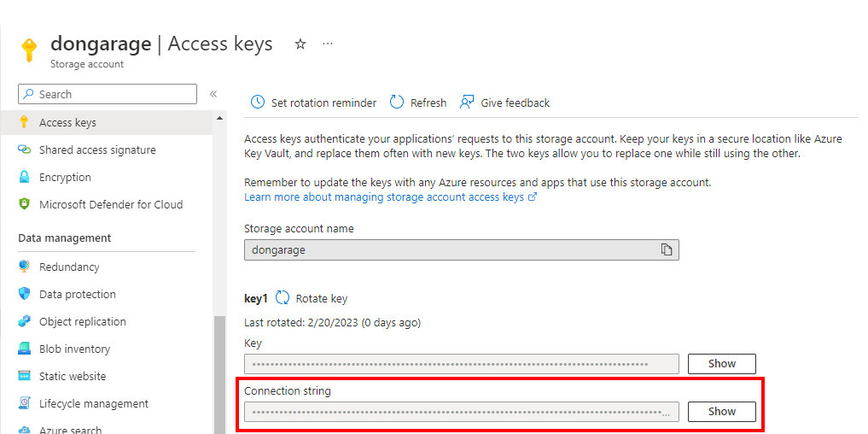Click the sidebar scroll up arrow
This screenshot has width=868, height=434.
coord(219,118)
